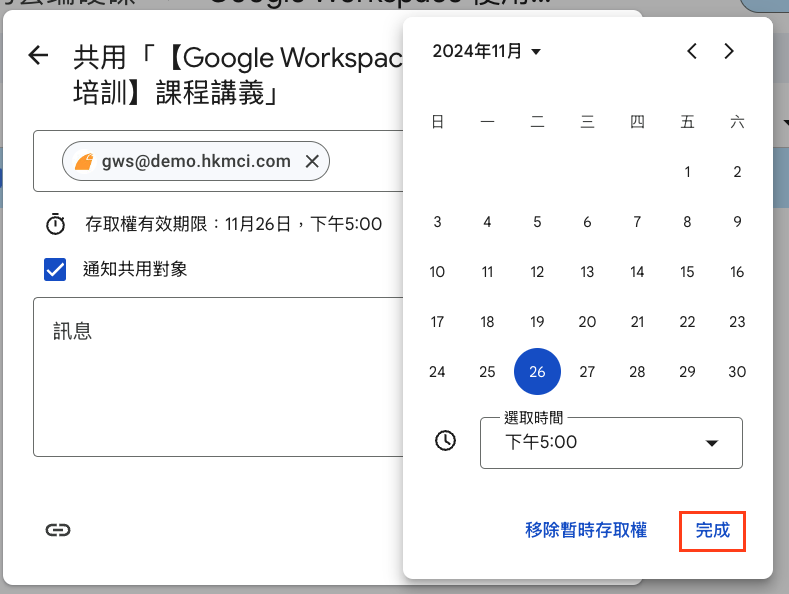Select November 20 in calendar
Screen dimensions: 789x594
(587, 322)
